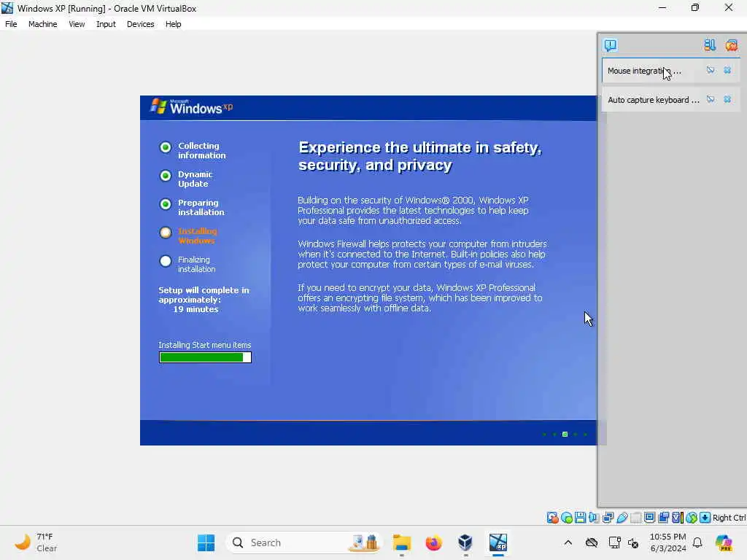The width and height of the screenshot is (747, 560).
Task: Click the delete all notifications icon
Action: point(731,45)
